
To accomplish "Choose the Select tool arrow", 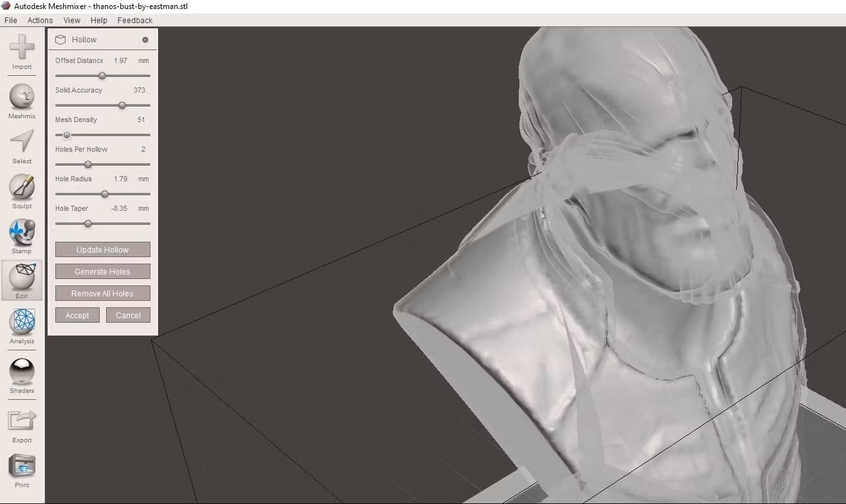I will tap(22, 147).
